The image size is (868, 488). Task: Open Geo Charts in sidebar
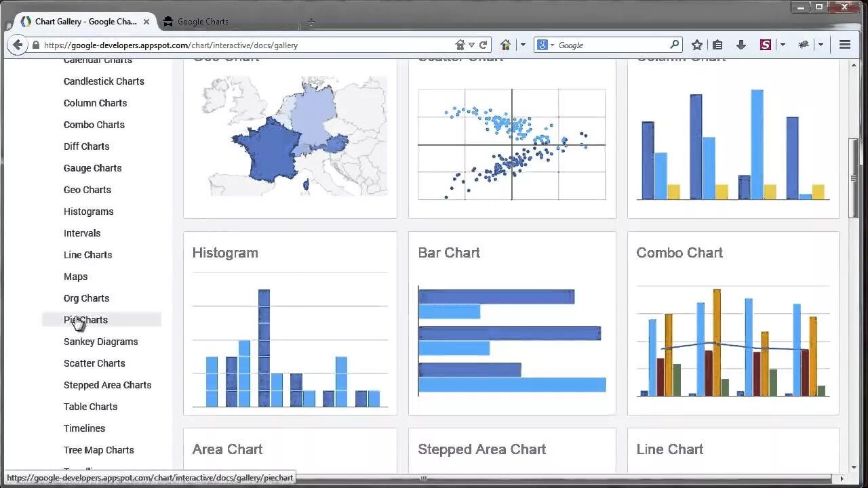point(87,190)
